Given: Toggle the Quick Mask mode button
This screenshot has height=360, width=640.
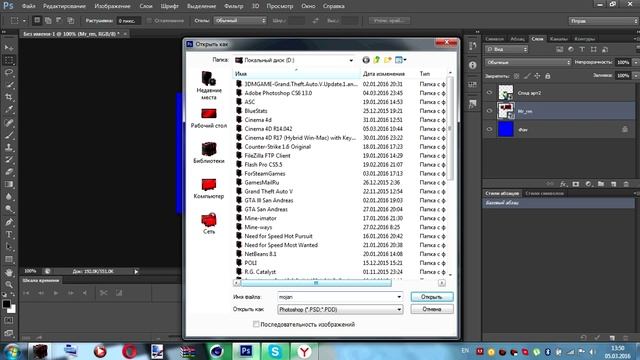Looking at the screenshot, I should coord(9,321).
